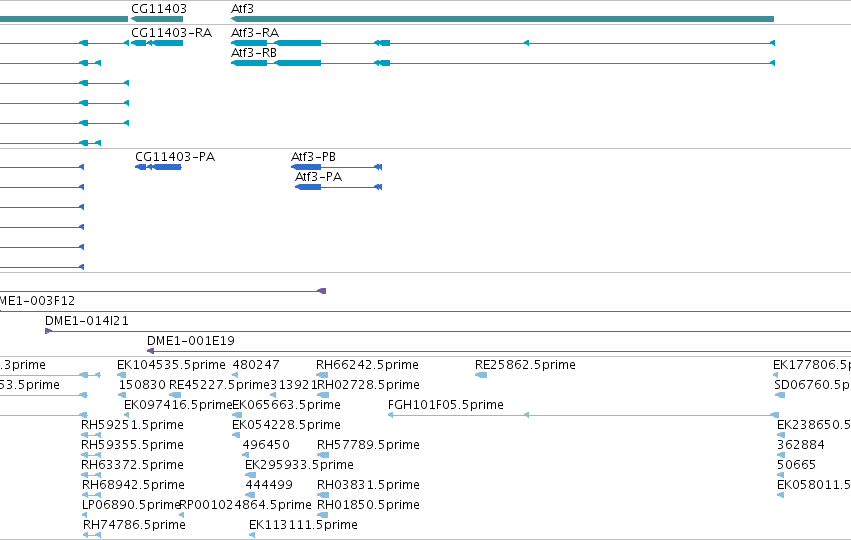The image size is (851, 540).
Task: Click the RH63372.5prime EST label
Action: click(132, 465)
